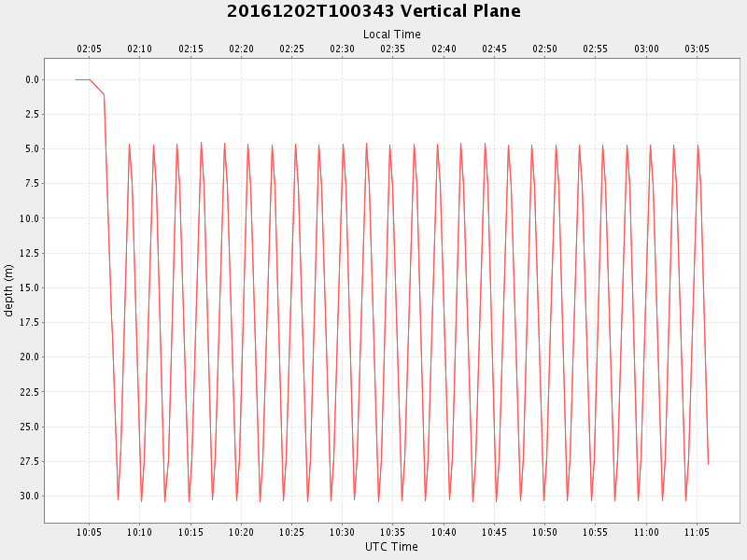The width and height of the screenshot is (747, 560).
Task: Click the 02:35 local time tick label
Action: 393,49
